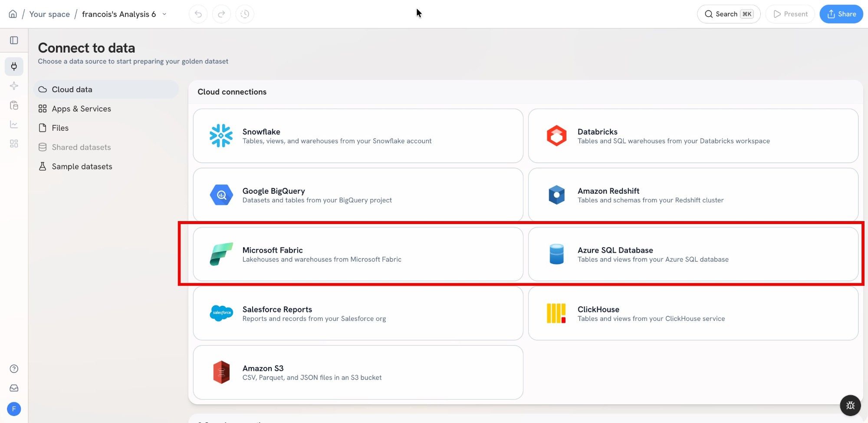Click the Databricks logo icon
Screen dimensions: 868x423
pyautogui.click(x=556, y=136)
